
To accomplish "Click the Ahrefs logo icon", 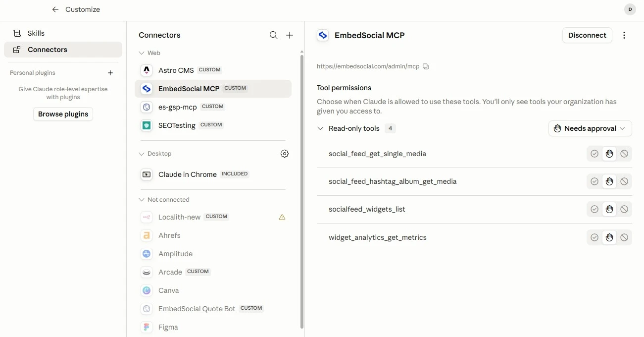I will point(147,235).
